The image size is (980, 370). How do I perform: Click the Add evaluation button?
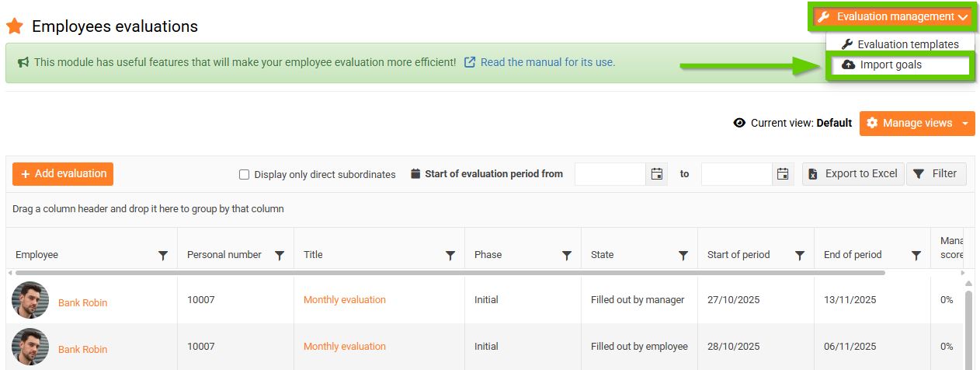63,174
